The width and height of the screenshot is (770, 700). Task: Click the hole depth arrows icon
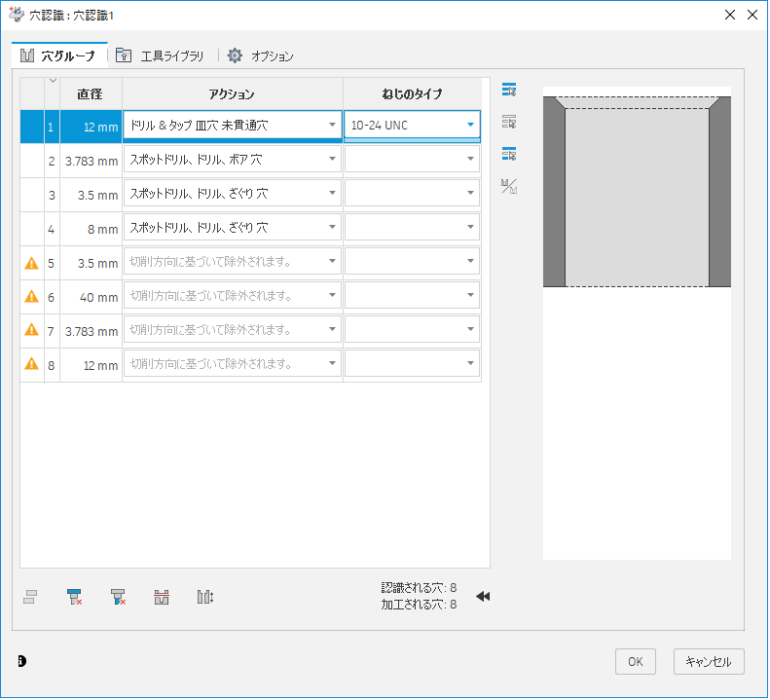pos(205,598)
